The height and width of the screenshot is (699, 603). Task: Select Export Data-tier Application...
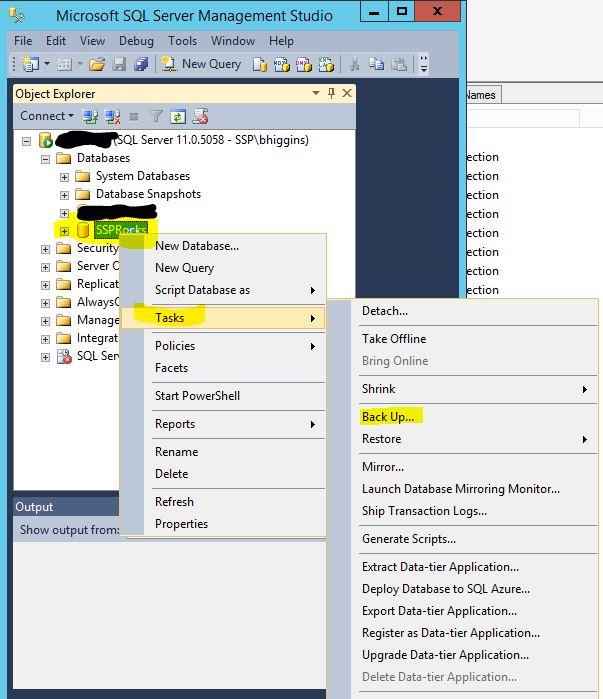[439, 611]
